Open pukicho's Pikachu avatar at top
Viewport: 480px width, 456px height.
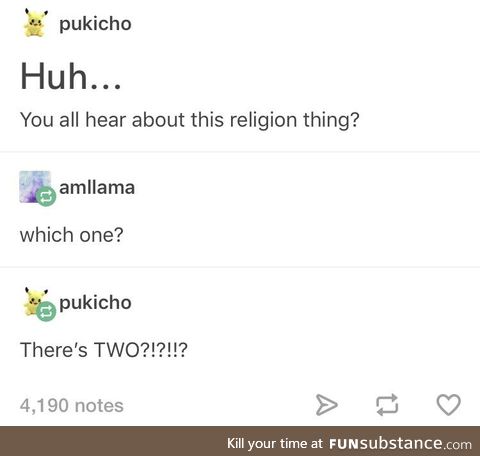[x=35, y=23]
